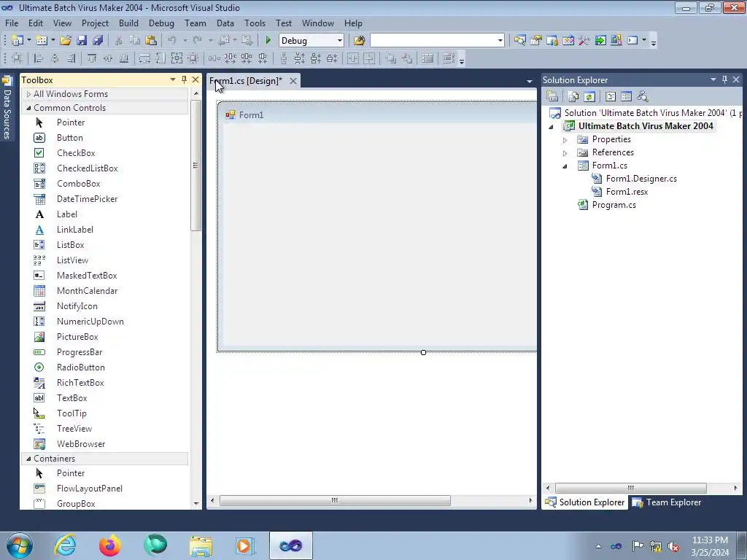Open the Build menu

point(128,23)
